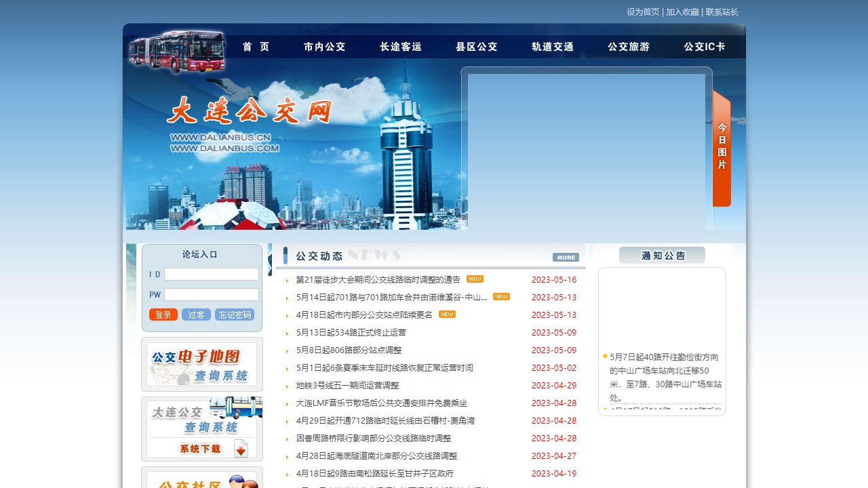868x488 pixels.
Task: Click the NEW badge beside the top news item
Action: pos(475,279)
